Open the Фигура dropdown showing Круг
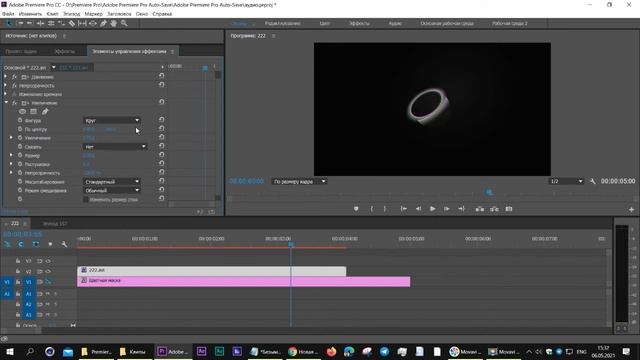 112,120
